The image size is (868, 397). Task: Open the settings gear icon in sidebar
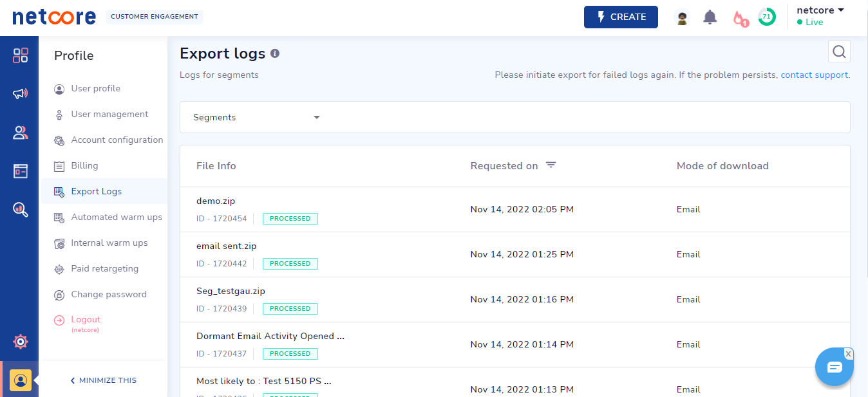pos(21,342)
